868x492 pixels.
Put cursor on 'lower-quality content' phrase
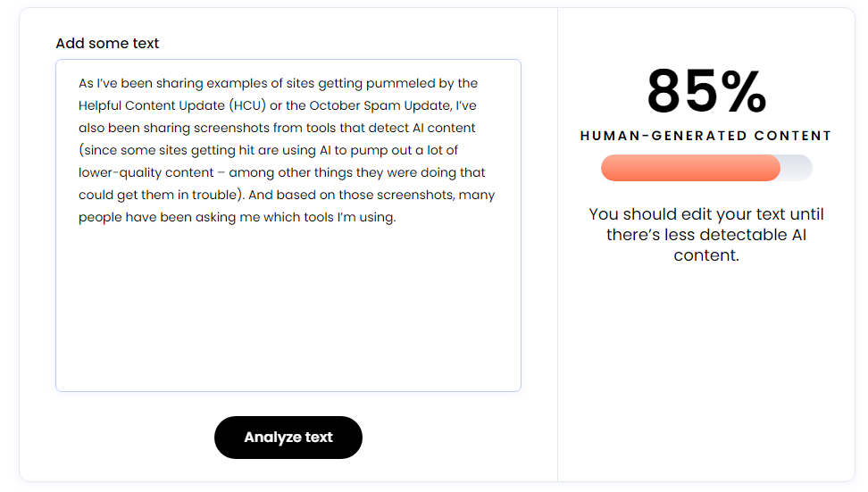[146, 172]
